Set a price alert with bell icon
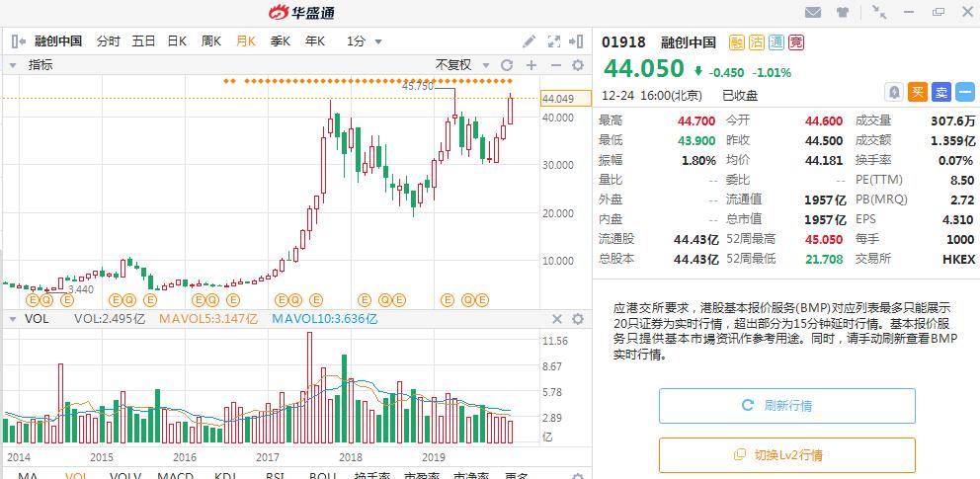980x479 pixels. point(894,93)
